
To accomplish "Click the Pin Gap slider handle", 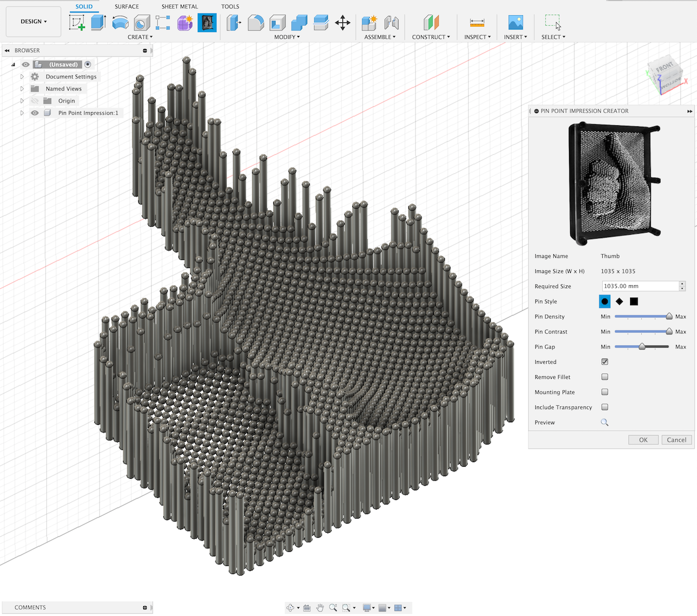I will pos(642,346).
